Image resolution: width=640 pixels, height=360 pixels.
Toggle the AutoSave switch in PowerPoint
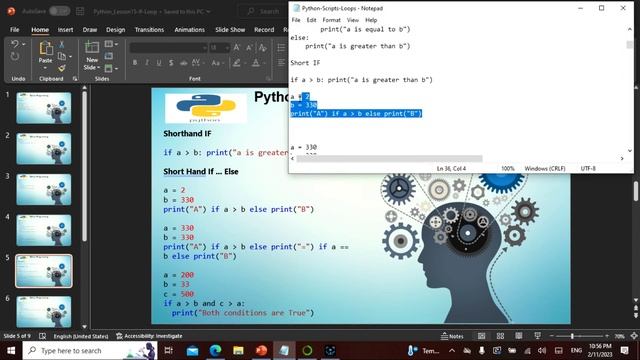(60, 11)
